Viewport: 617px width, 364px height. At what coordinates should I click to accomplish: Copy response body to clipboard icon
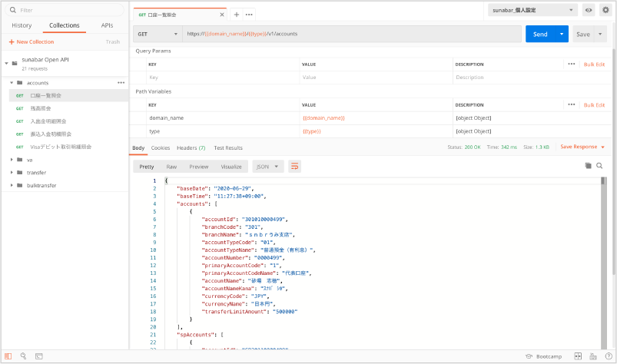[588, 166]
